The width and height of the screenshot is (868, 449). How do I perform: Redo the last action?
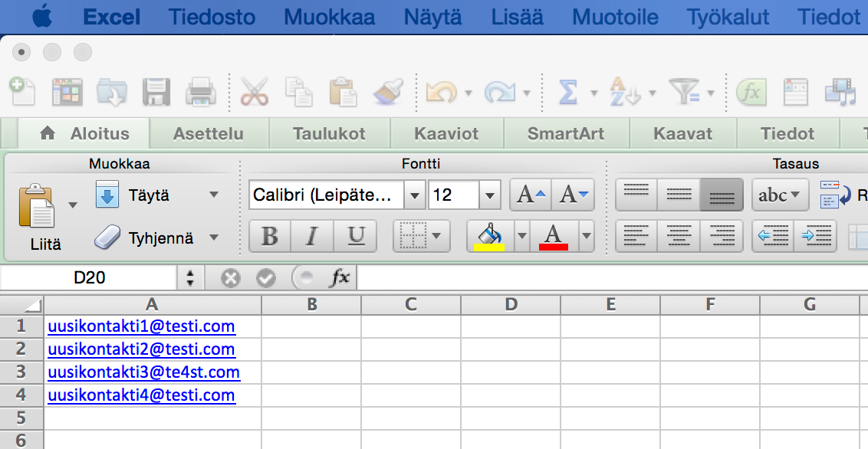click(500, 92)
